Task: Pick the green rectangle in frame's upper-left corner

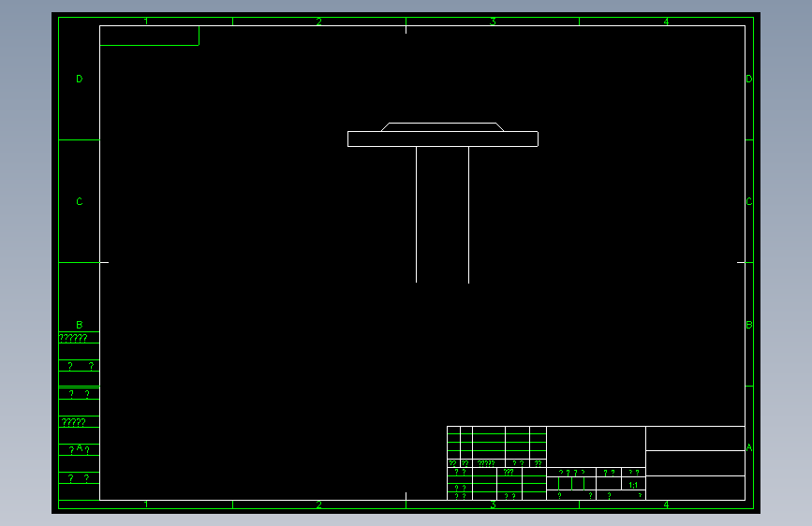Action: (x=149, y=36)
